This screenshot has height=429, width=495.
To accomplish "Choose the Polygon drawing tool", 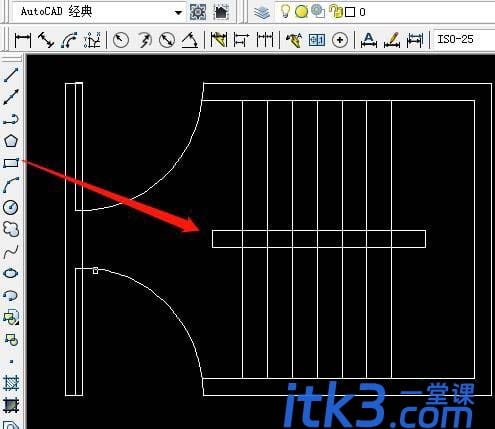I will (x=11, y=141).
